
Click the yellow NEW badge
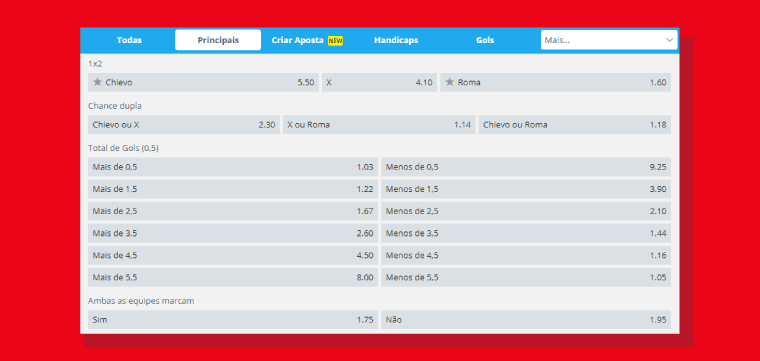335,41
